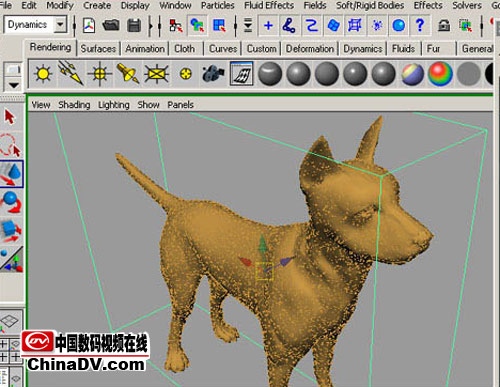Create a camera from the shelf
The width and height of the screenshot is (500, 387).
tap(213, 74)
